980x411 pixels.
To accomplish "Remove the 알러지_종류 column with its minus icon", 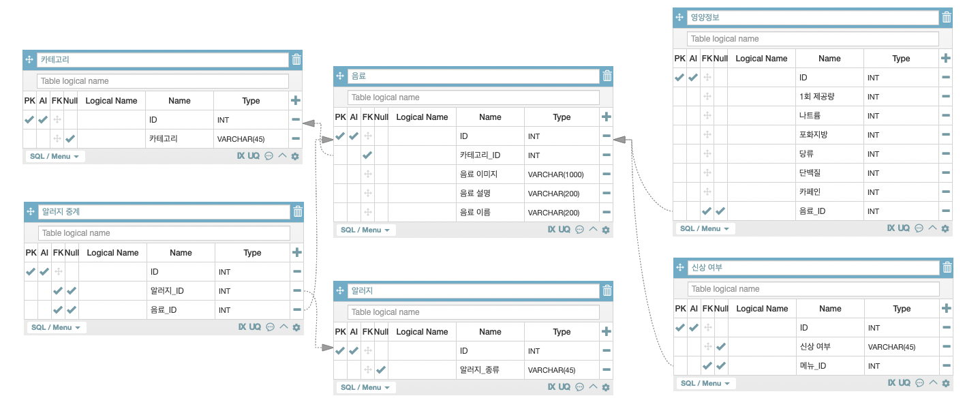I will pyautogui.click(x=606, y=370).
